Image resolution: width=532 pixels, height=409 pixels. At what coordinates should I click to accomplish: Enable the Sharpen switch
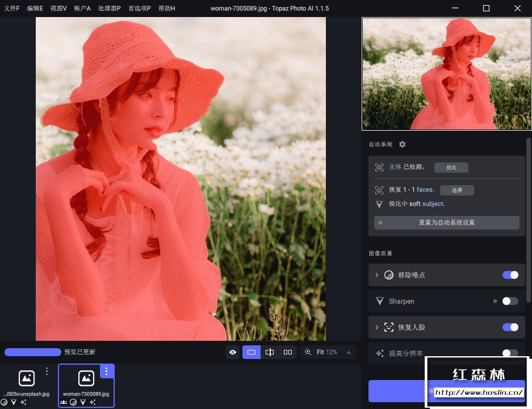click(510, 301)
